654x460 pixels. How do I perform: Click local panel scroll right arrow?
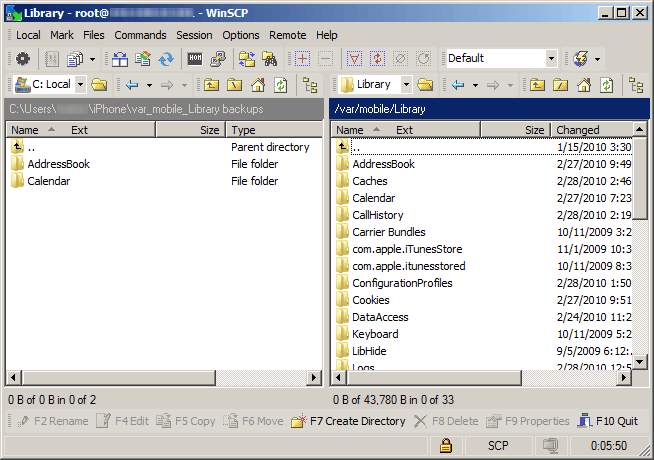[314, 378]
